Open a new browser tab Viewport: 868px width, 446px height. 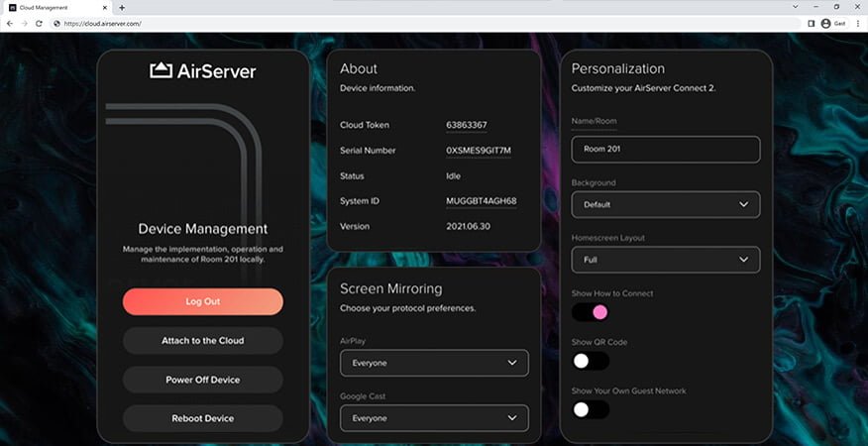pos(122,8)
